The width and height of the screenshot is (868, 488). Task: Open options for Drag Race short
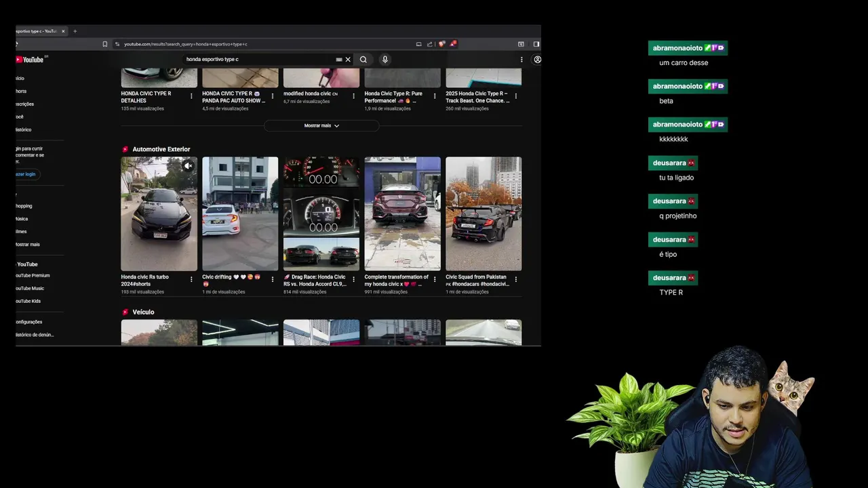tap(353, 279)
